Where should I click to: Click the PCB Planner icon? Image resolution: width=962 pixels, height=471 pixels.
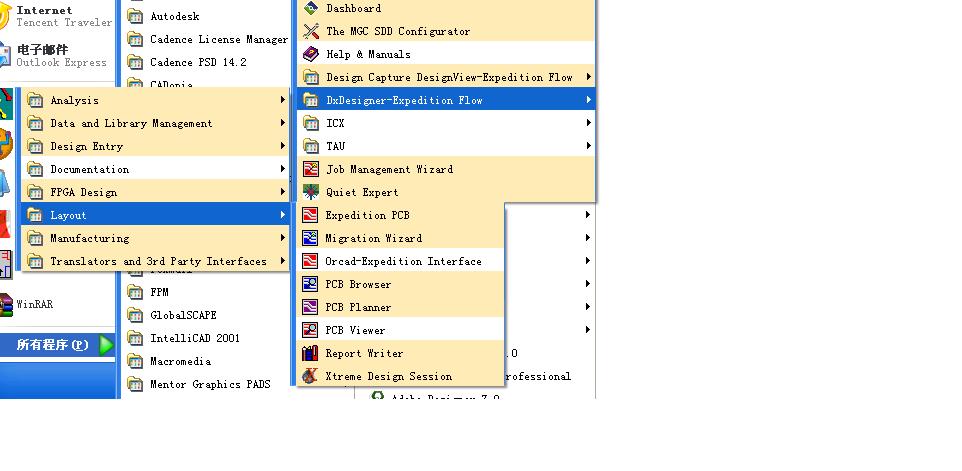[310, 307]
